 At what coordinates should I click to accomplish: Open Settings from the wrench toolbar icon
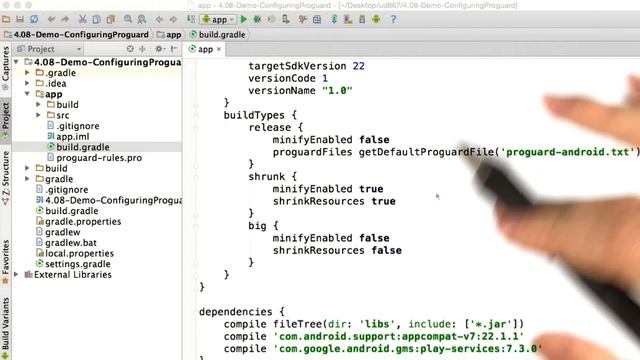point(302,19)
